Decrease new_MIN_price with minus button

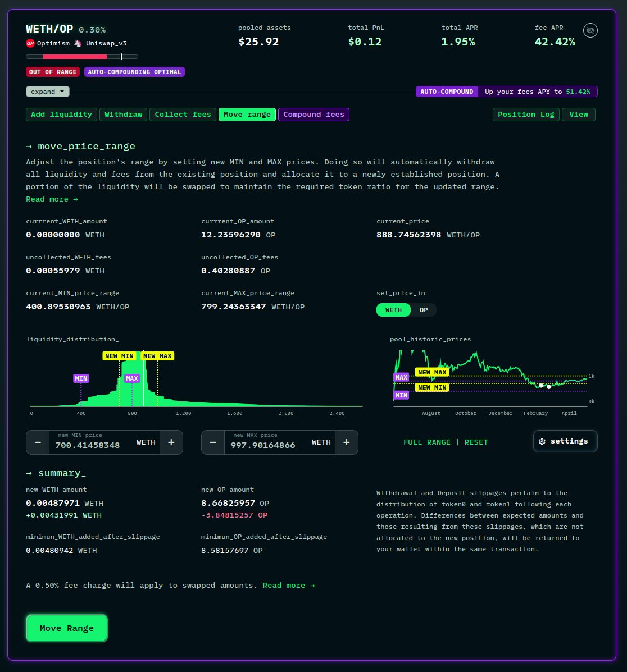38,442
